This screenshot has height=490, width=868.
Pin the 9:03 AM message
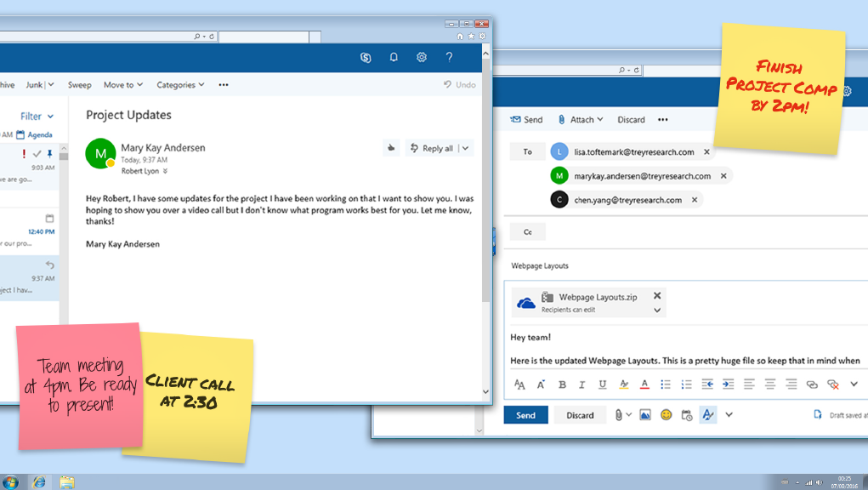click(x=50, y=153)
